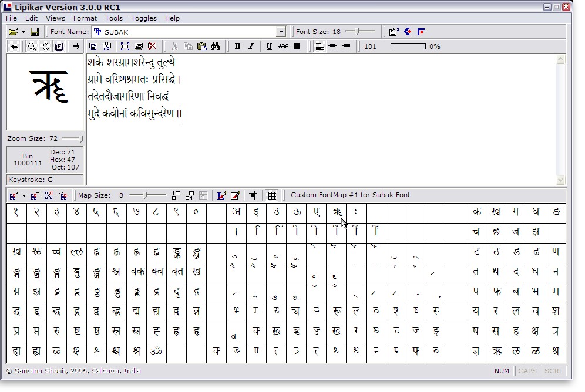
Task: Open the Format menu
Action: tap(85, 18)
